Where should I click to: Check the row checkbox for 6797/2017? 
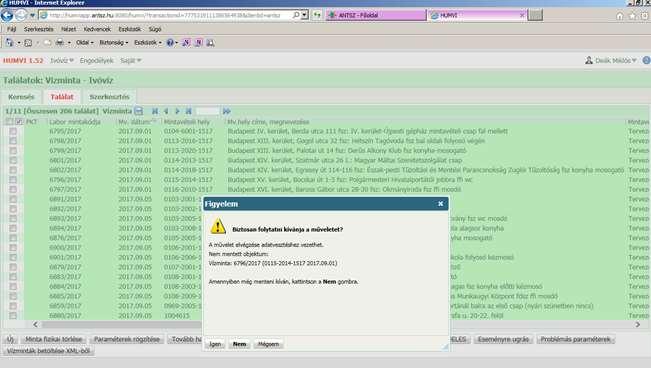pos(13,189)
